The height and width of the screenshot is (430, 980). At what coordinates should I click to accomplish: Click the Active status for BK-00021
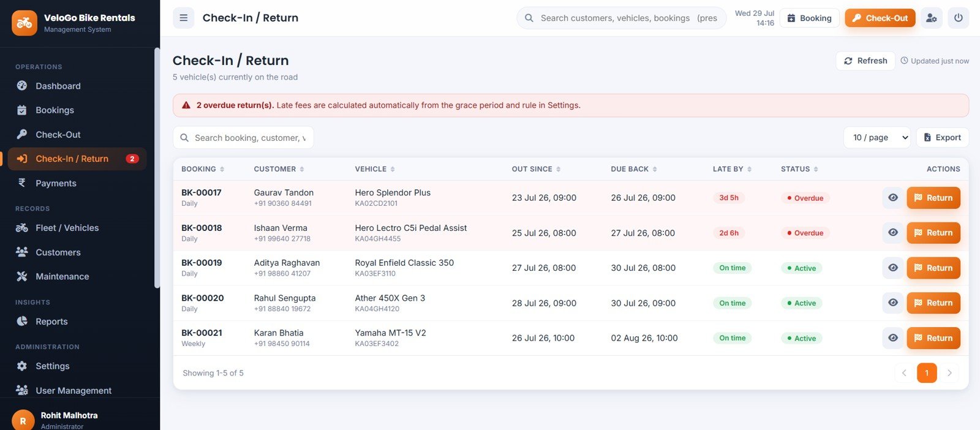(801, 338)
